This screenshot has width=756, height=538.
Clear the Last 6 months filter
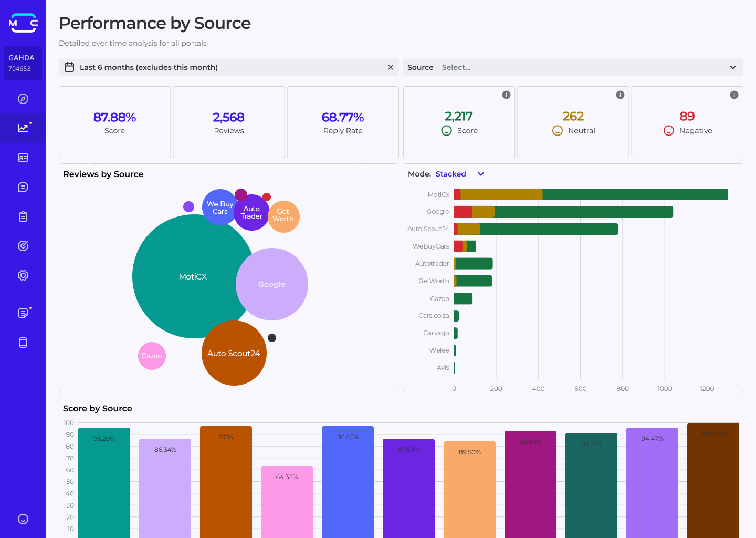click(x=391, y=67)
